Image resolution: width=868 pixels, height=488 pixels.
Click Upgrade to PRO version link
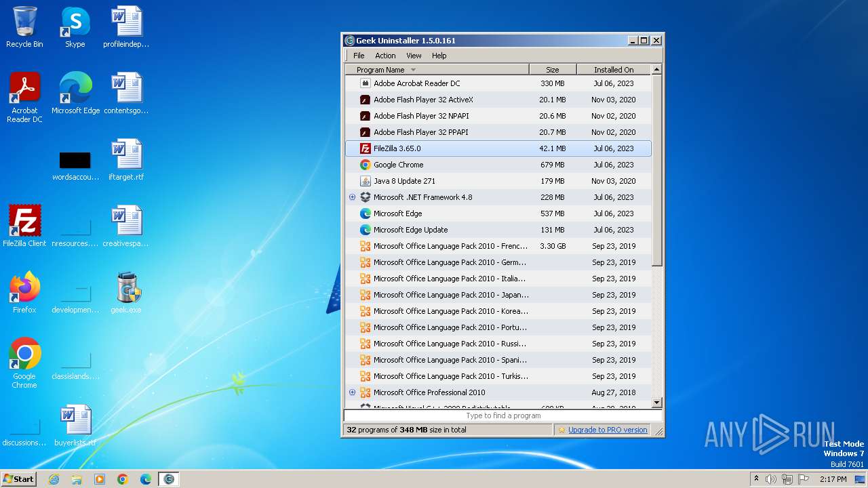[x=608, y=430]
